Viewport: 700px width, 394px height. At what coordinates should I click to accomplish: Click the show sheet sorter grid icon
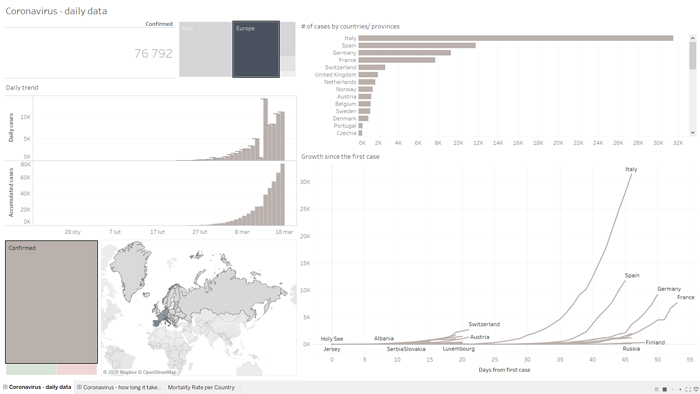(665, 390)
